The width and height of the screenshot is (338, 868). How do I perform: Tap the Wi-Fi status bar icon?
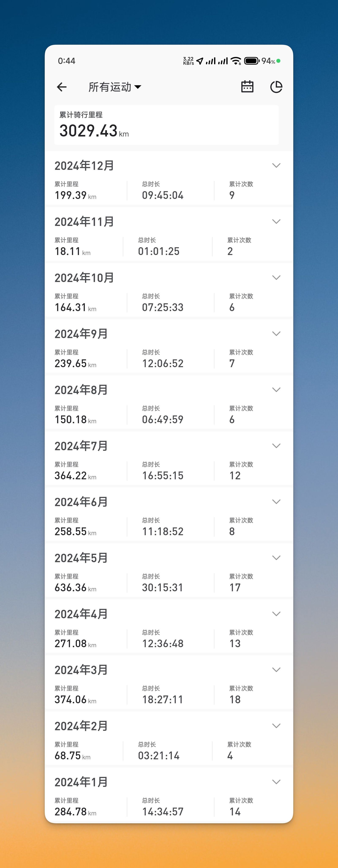[x=236, y=61]
